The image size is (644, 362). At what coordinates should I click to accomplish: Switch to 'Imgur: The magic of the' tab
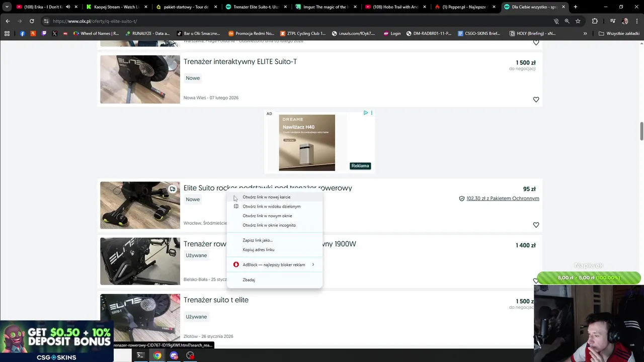point(325,7)
